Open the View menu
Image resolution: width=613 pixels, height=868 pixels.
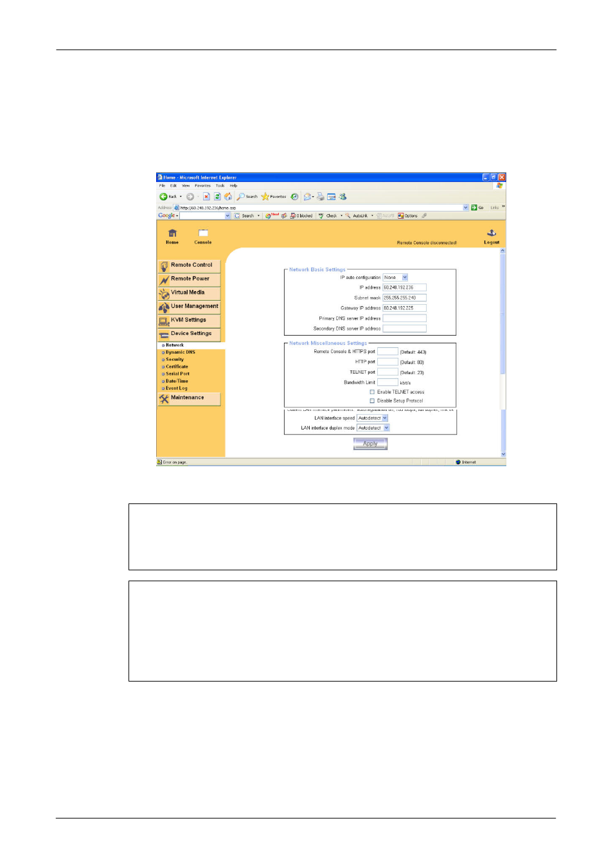pyautogui.click(x=186, y=186)
